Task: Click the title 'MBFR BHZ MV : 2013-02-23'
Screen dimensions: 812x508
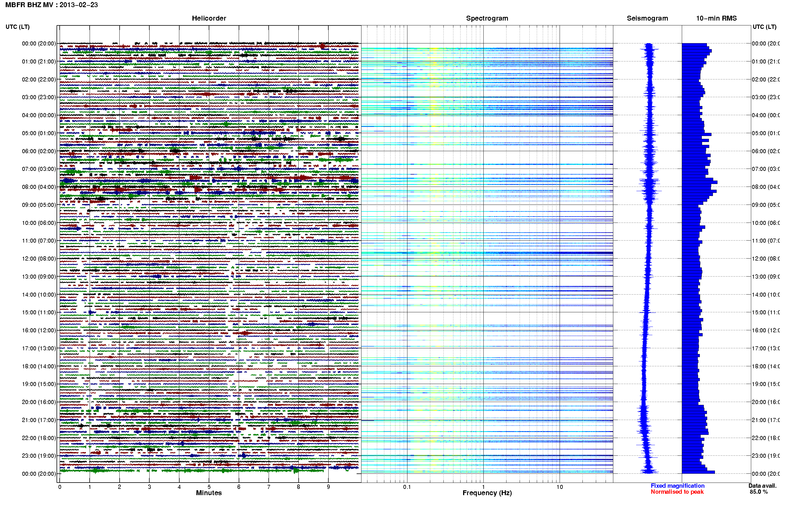Action: click(51, 5)
